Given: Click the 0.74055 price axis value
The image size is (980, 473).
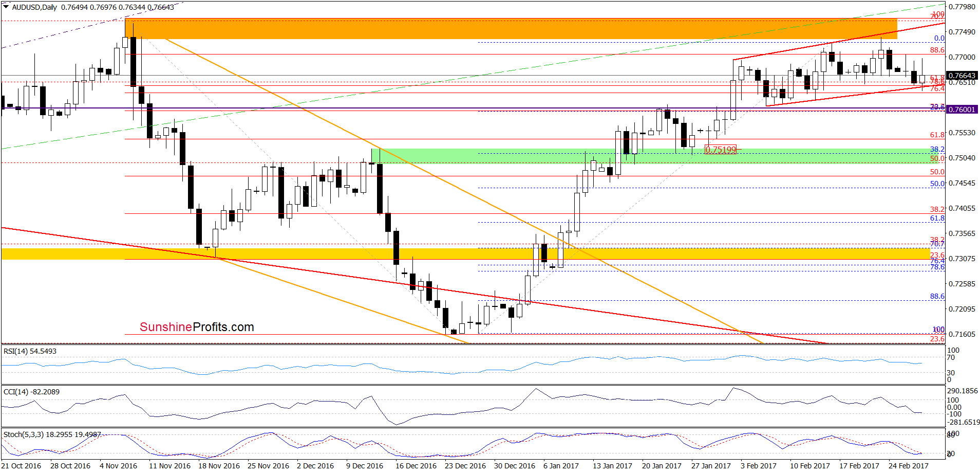Looking at the screenshot, I should (962, 208).
